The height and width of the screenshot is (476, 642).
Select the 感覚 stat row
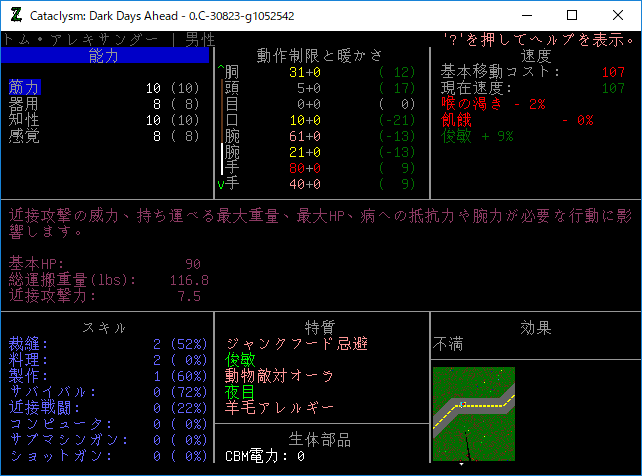[26, 136]
